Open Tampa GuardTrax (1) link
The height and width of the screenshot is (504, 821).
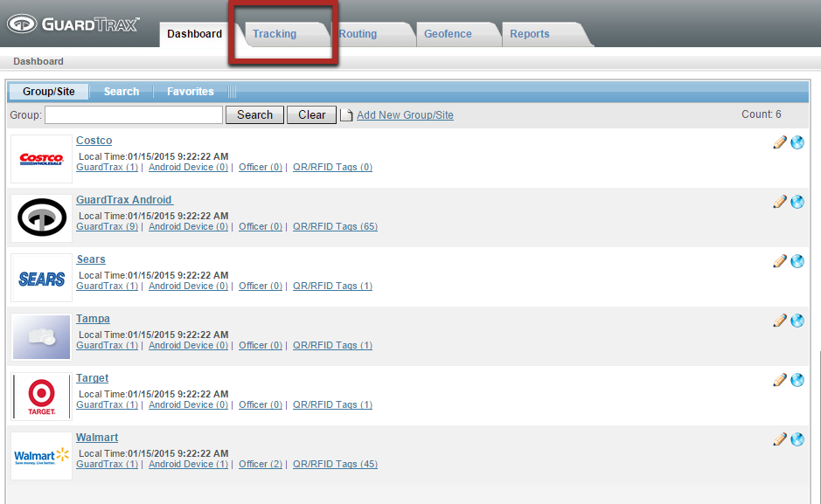[x=107, y=345]
